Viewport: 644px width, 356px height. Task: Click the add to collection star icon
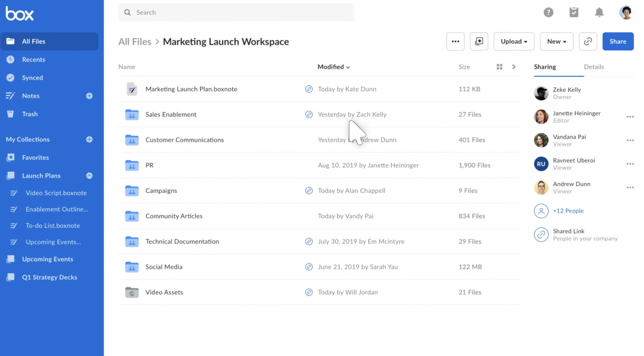click(x=479, y=41)
